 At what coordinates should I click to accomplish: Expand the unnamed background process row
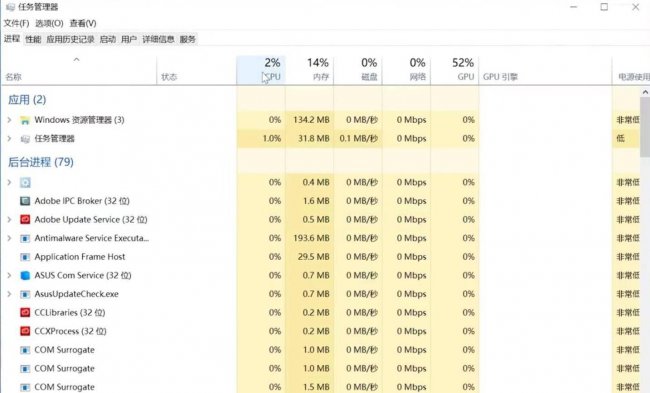pyautogui.click(x=9, y=182)
